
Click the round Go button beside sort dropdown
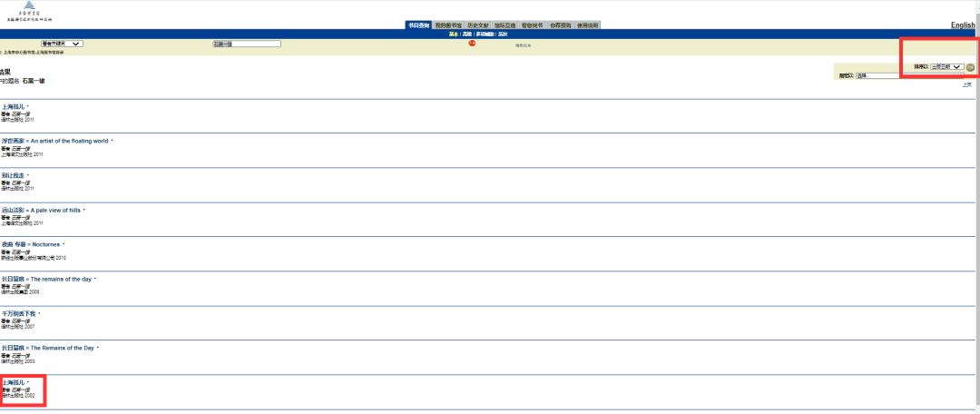(970, 67)
